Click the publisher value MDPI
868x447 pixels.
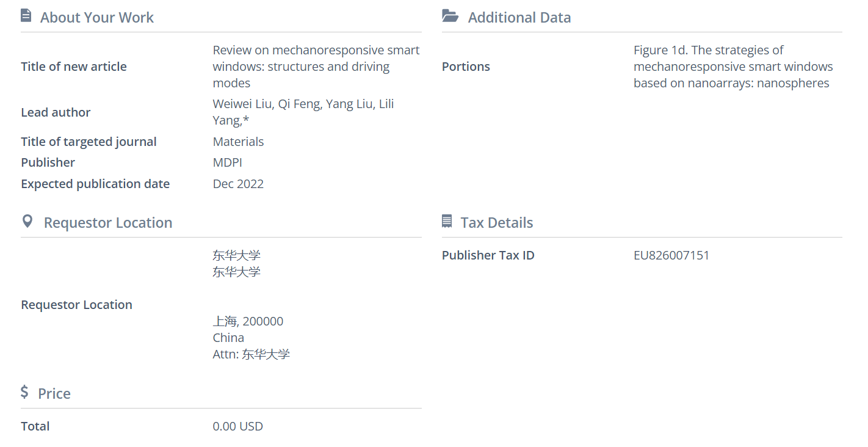[x=228, y=162]
